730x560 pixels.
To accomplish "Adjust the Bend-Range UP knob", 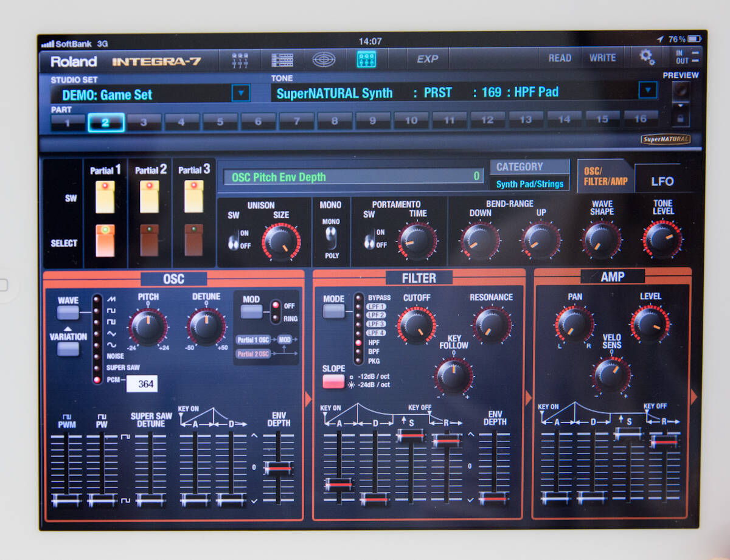I will [x=541, y=240].
